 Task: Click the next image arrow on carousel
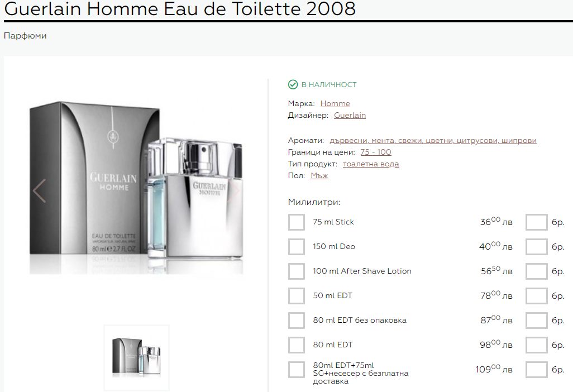pyautogui.click(x=233, y=191)
